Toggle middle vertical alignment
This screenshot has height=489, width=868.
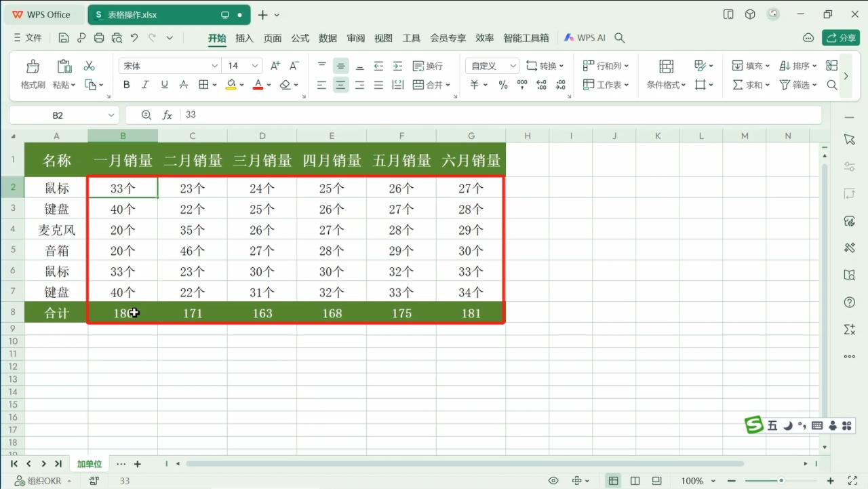[340, 66]
